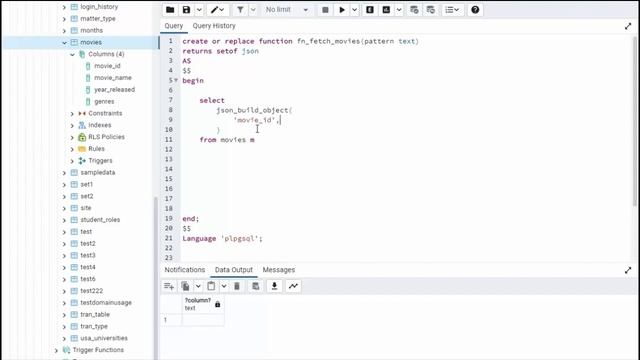Select the matter_type table
This screenshot has height=360, width=640.
coord(98,18)
